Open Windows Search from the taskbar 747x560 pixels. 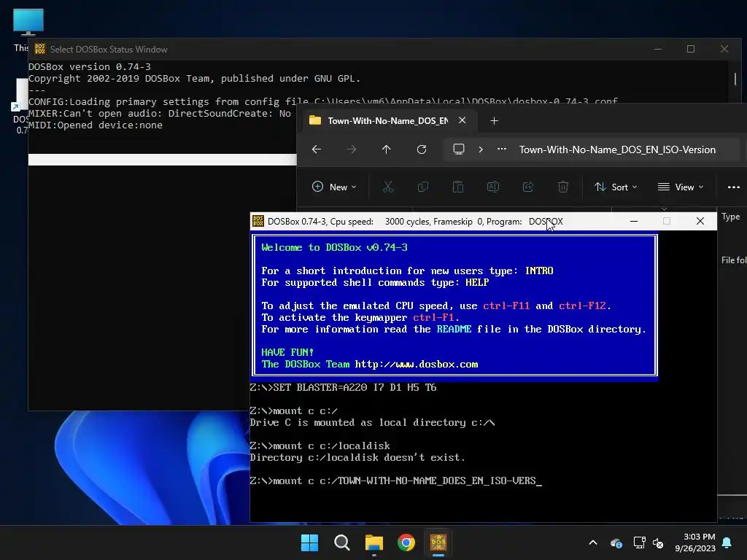pyautogui.click(x=342, y=542)
